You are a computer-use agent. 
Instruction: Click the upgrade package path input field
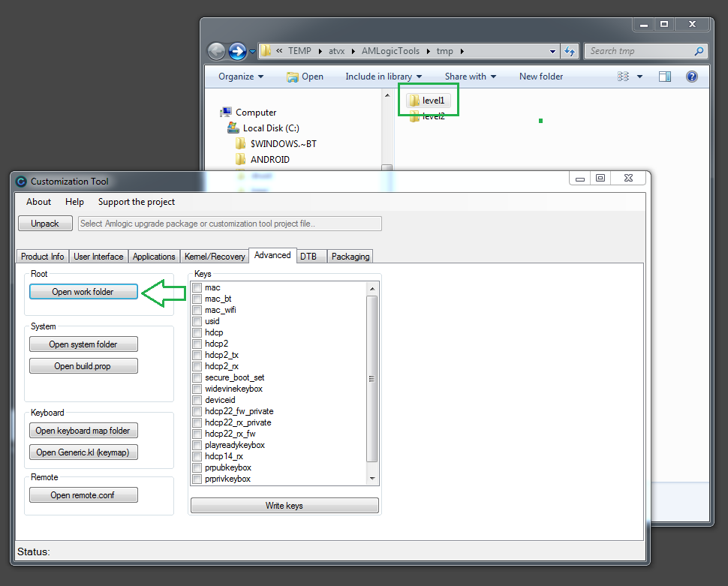point(230,224)
